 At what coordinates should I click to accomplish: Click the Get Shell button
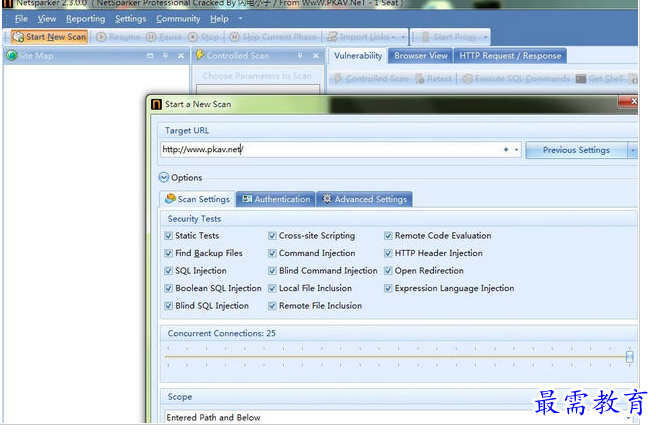pyautogui.click(x=600, y=79)
